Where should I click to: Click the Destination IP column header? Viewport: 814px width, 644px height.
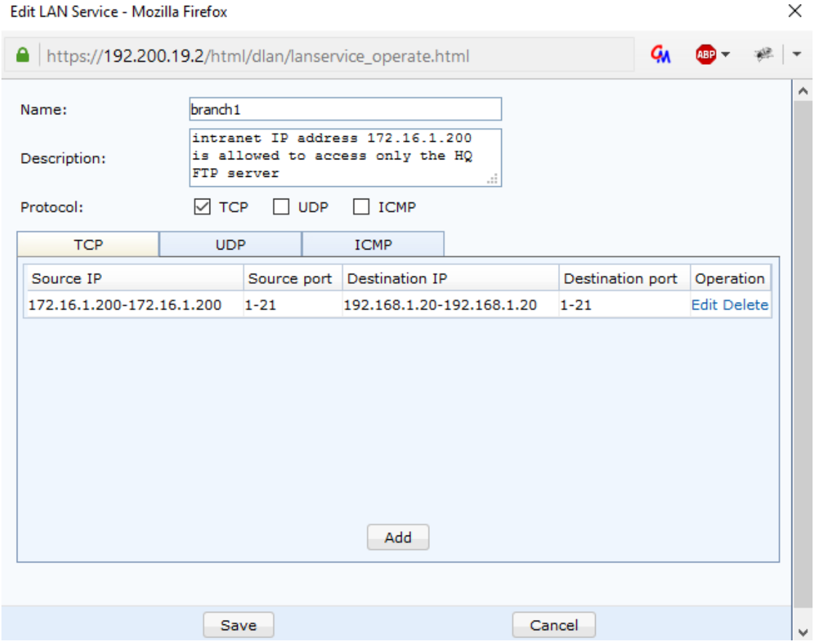[x=450, y=279]
